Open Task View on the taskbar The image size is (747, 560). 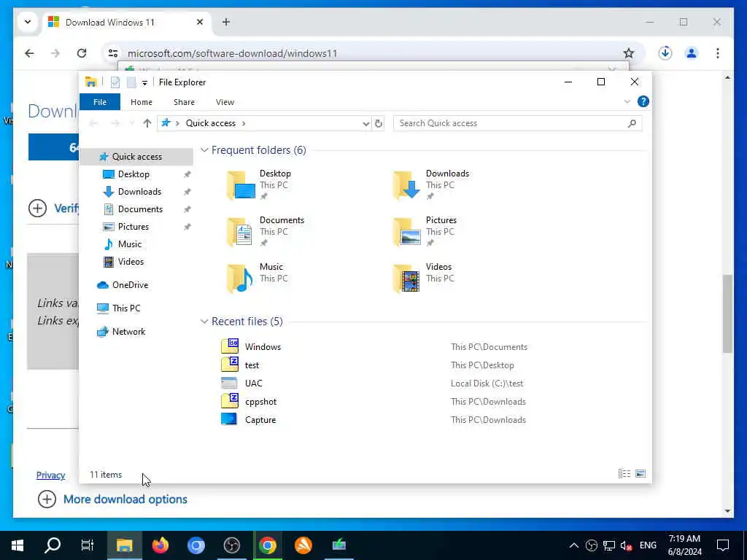[88, 545]
